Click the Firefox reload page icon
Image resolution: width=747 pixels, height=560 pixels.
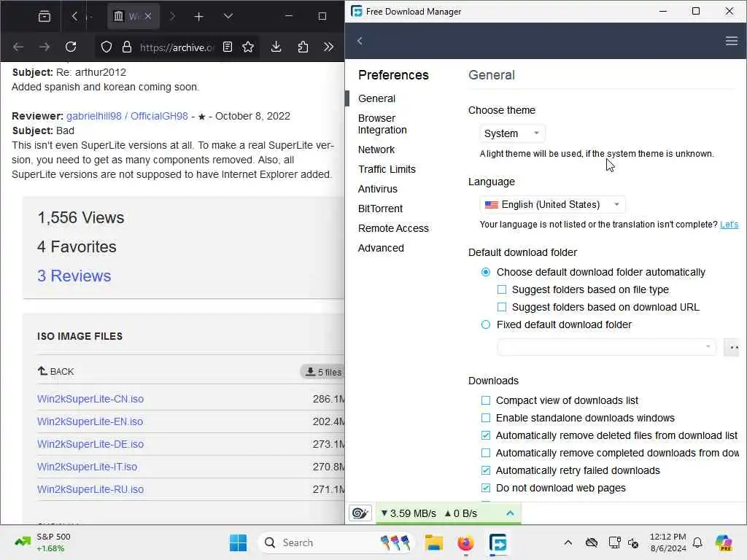[71, 47]
